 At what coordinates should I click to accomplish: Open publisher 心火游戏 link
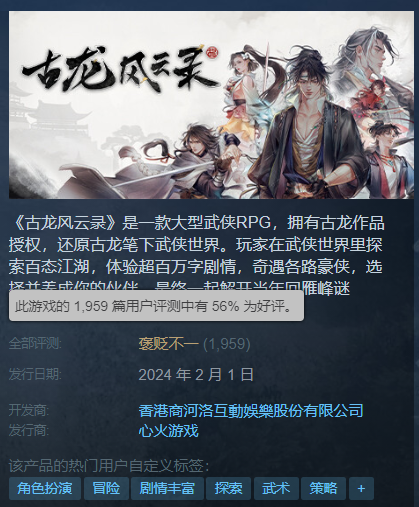pos(169,431)
